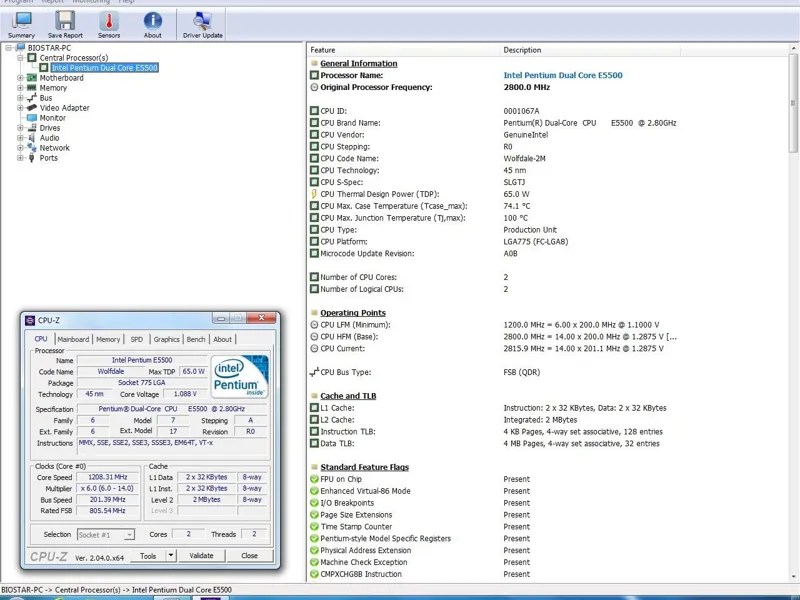Open the About info icon
Viewport: 800px width, 600px height.
point(152,23)
